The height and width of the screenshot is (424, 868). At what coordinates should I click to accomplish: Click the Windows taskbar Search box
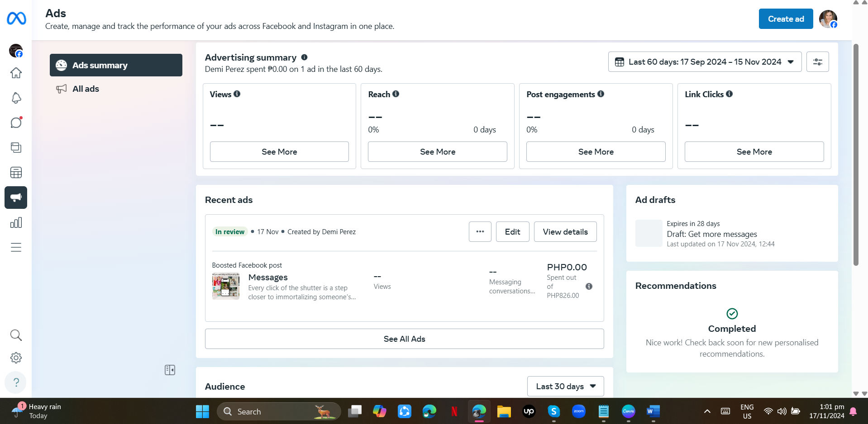pos(279,411)
